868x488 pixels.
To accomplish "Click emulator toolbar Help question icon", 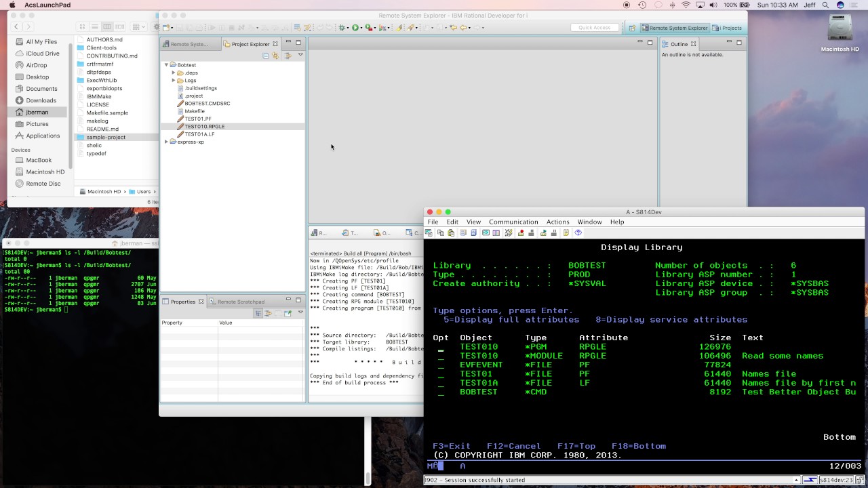I will click(578, 232).
